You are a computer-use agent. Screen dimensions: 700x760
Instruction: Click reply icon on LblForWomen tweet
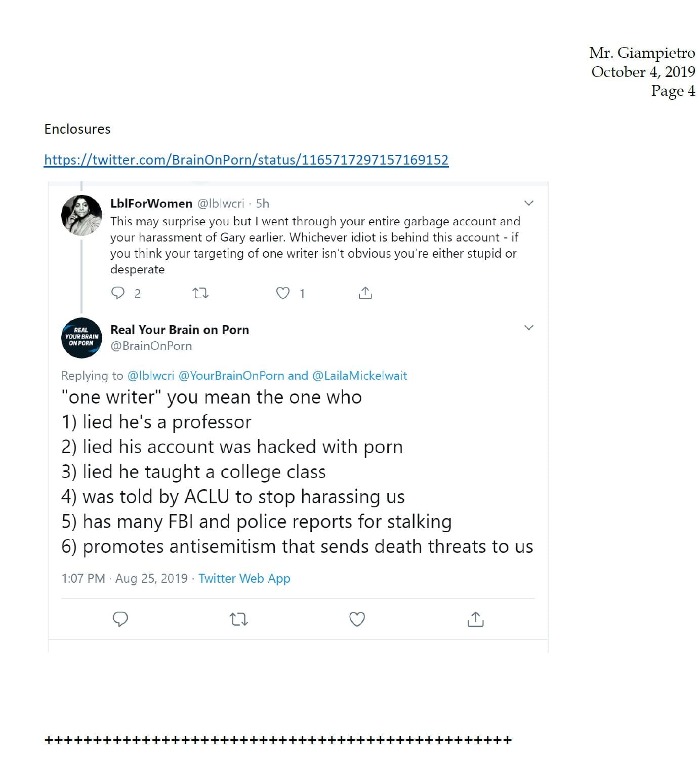[118, 293]
